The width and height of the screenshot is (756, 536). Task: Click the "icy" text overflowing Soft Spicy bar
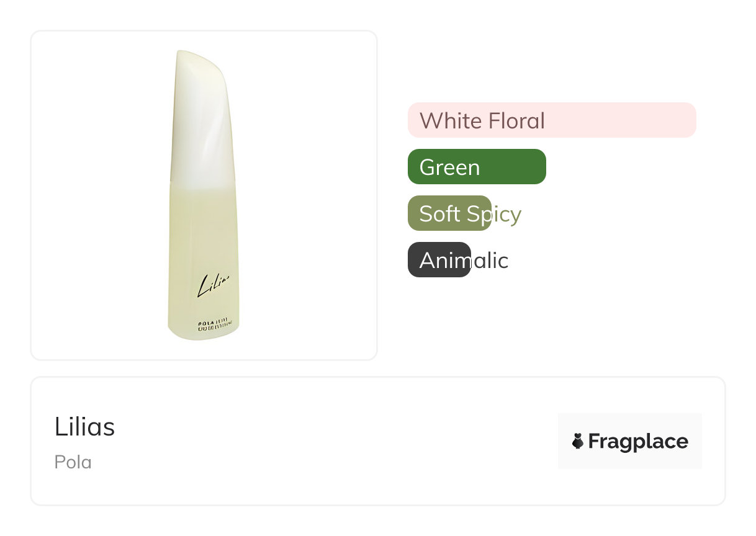[506, 214]
